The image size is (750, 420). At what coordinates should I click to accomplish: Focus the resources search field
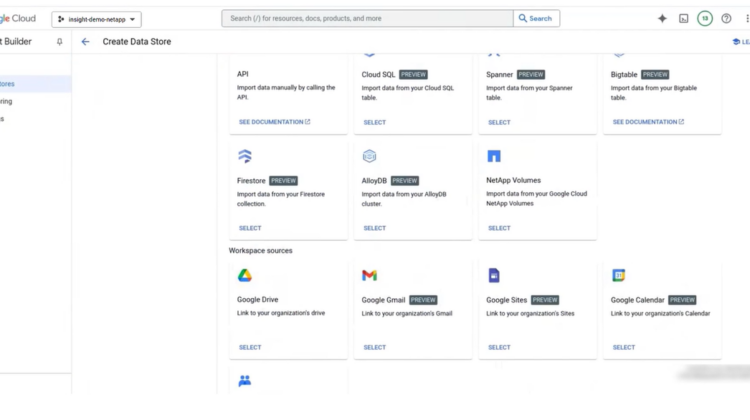point(367,18)
